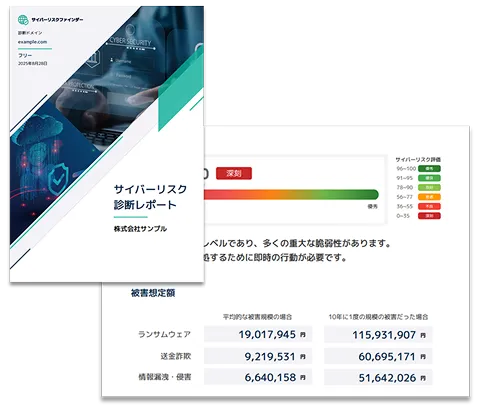The image size is (478, 408).
Task: Click the red 36~55 legend swatch
Action: 429,206
